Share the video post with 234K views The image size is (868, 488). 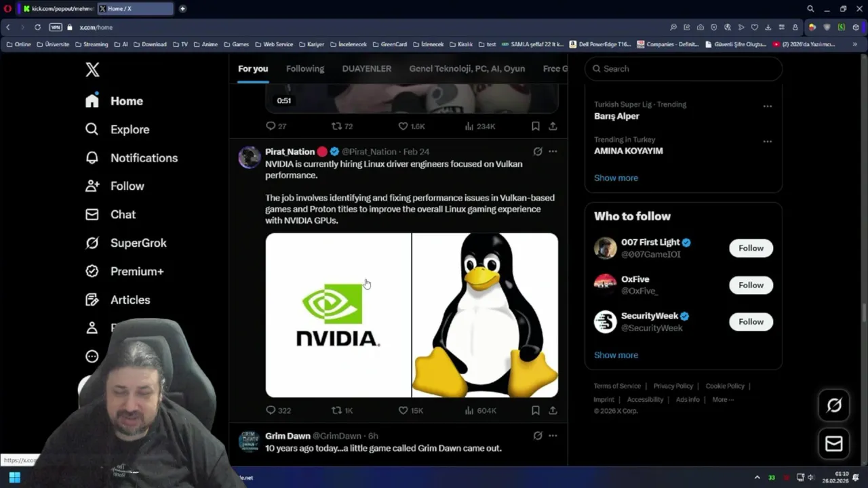point(553,126)
